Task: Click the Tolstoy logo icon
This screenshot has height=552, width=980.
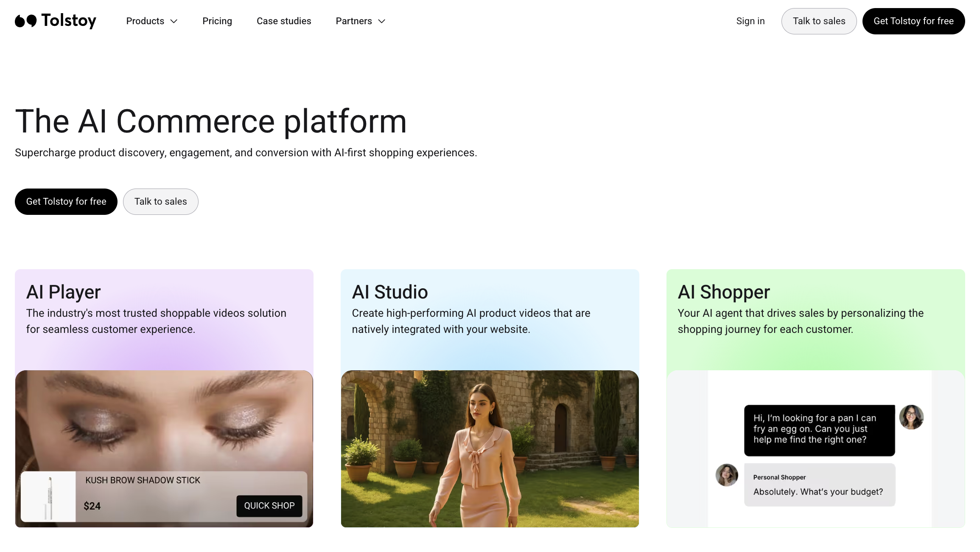Action: tap(25, 21)
